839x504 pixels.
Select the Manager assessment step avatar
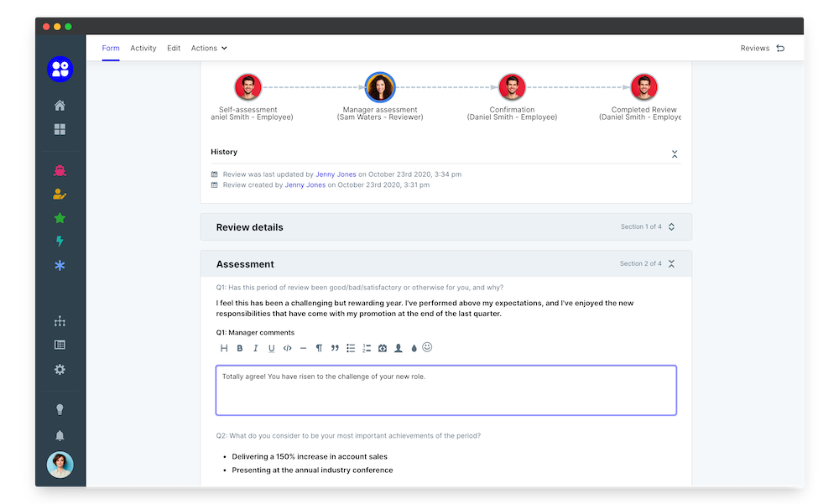coord(380,87)
